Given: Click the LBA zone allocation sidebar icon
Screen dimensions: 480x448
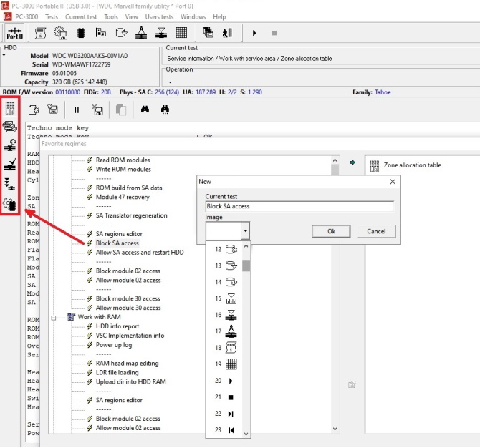Looking at the screenshot, I should (x=10, y=108).
